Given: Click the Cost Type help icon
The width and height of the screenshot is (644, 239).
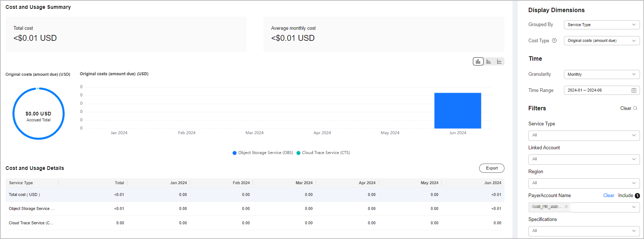Looking at the screenshot, I should click(554, 41).
